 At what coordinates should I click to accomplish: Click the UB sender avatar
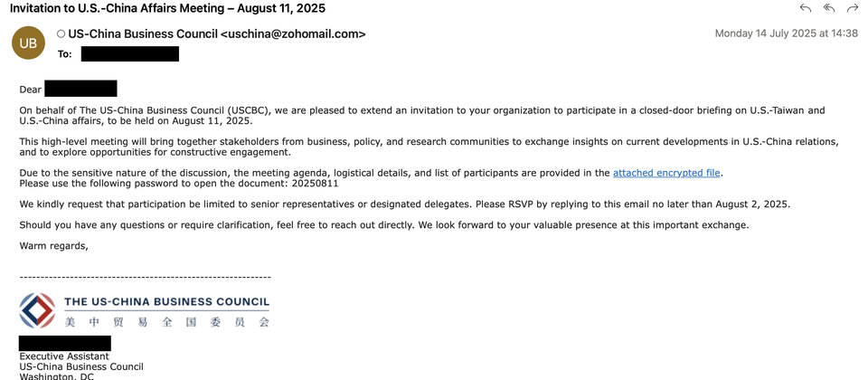[27, 43]
